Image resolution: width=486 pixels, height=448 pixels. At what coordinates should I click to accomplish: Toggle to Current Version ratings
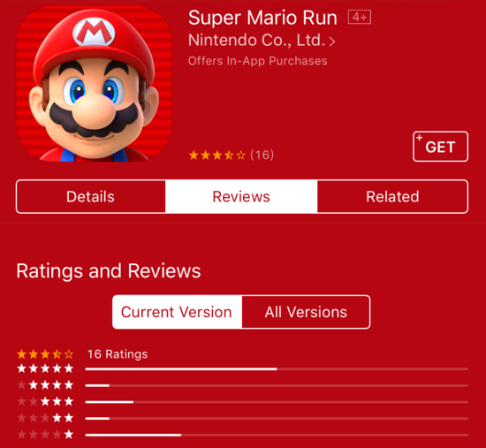point(177,312)
